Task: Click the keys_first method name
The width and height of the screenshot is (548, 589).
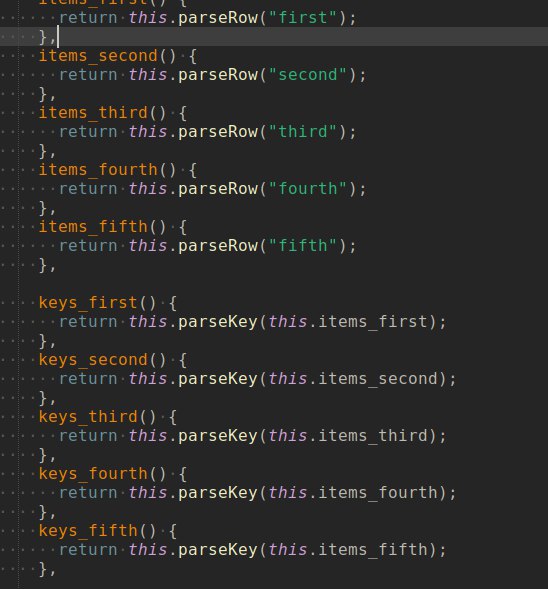Action: point(88,303)
